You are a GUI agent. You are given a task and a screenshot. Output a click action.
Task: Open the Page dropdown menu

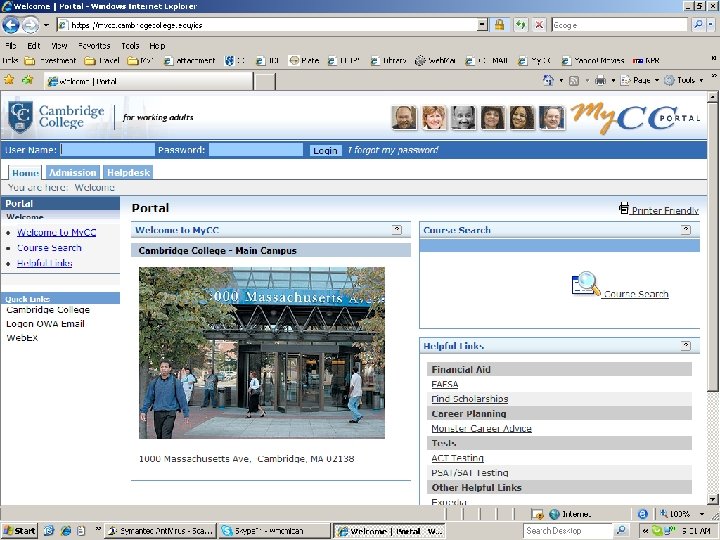coord(640,80)
